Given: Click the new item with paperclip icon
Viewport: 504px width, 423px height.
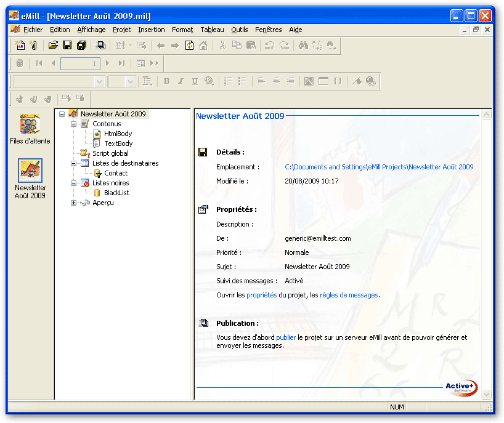Looking at the screenshot, I should coord(34,46).
